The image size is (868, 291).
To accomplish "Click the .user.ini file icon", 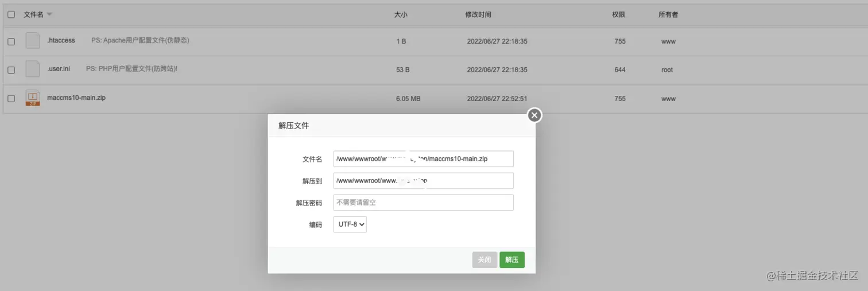I will click(x=33, y=69).
